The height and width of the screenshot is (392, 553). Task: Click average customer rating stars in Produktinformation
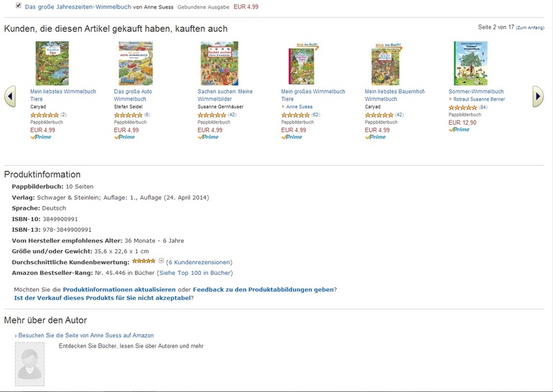pyautogui.click(x=144, y=261)
